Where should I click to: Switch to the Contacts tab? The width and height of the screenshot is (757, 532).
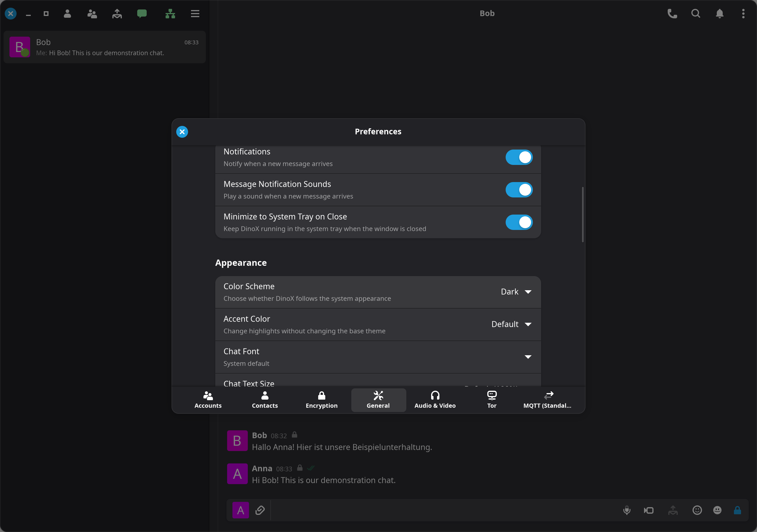[265, 400]
